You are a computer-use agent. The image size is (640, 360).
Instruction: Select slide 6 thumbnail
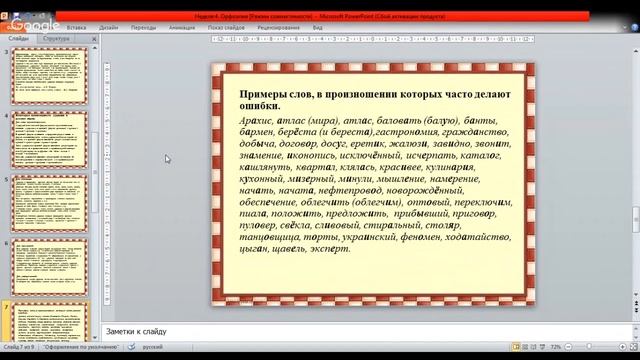49,267
